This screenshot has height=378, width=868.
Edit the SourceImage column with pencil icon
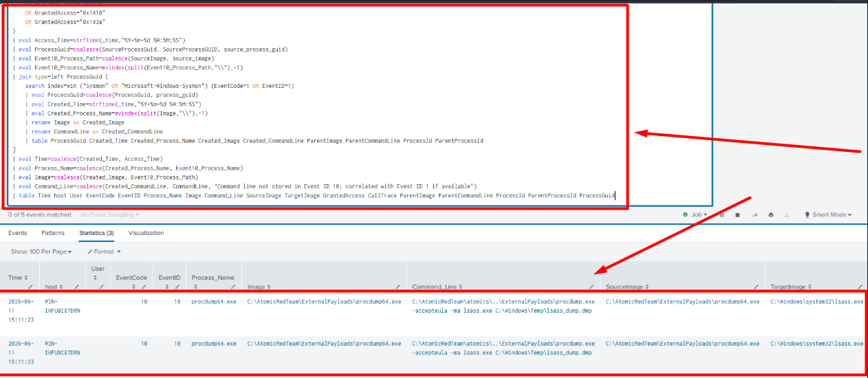click(757, 287)
